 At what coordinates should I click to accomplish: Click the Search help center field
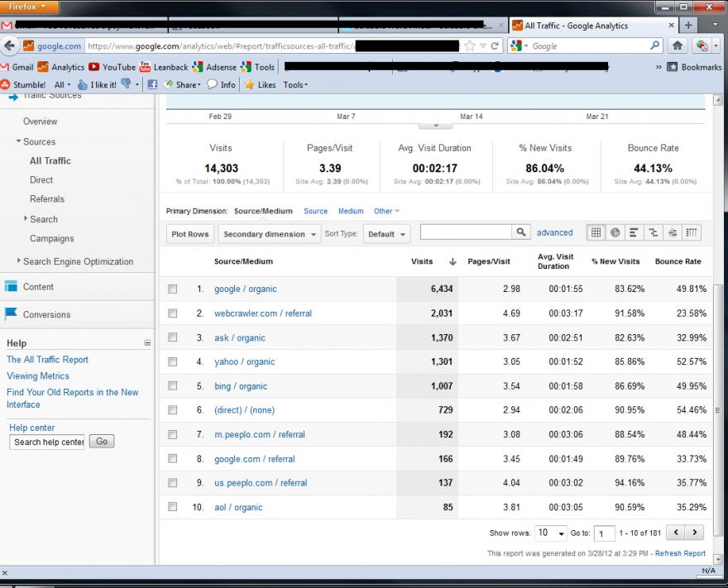coord(47,442)
